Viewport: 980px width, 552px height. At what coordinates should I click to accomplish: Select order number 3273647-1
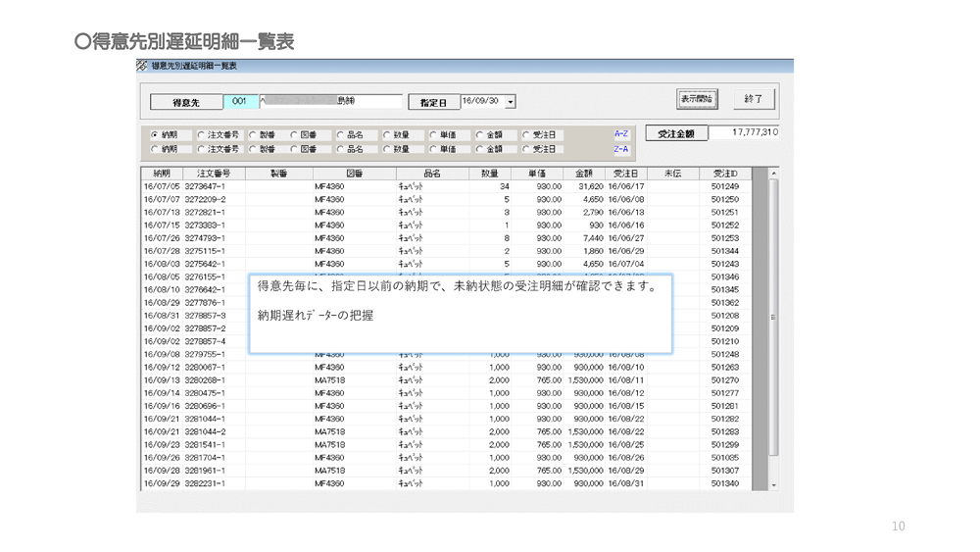tap(205, 186)
